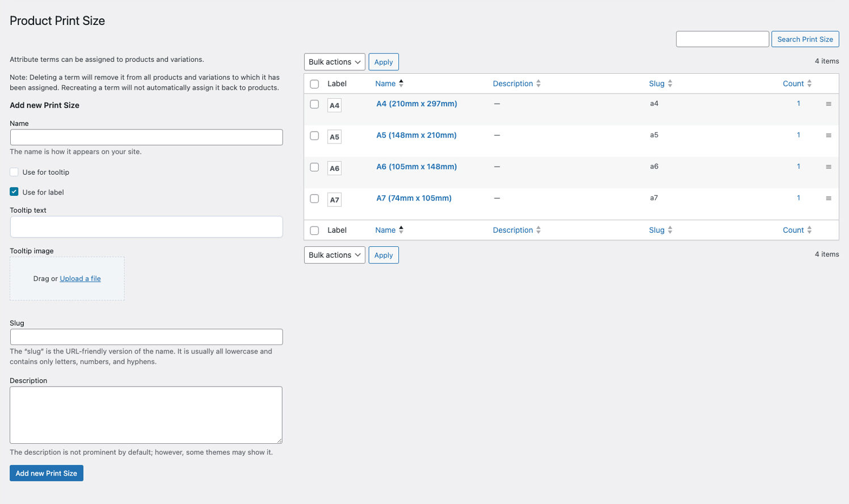Image resolution: width=849 pixels, height=504 pixels.
Task: Click the A4 label swatch icon
Action: pos(334,106)
